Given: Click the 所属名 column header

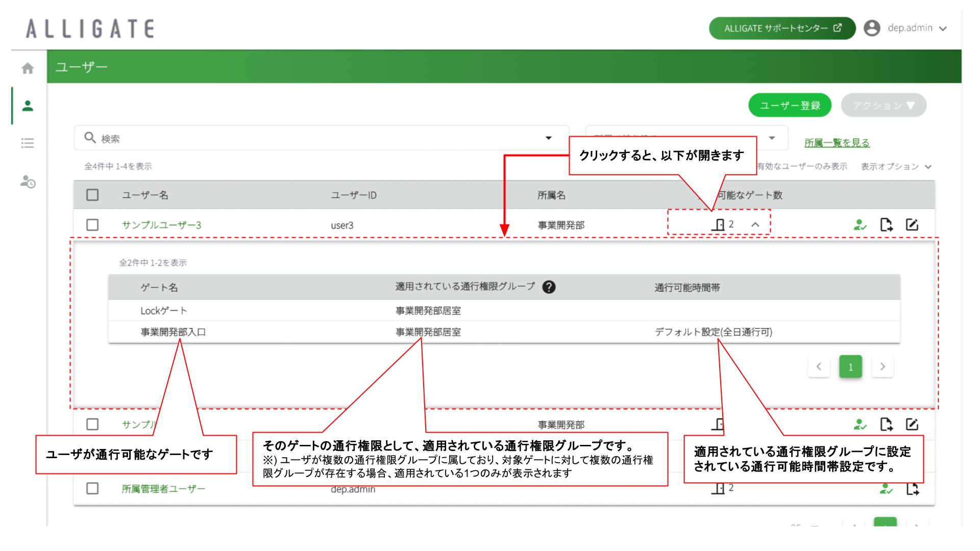Looking at the screenshot, I should coord(551,195).
